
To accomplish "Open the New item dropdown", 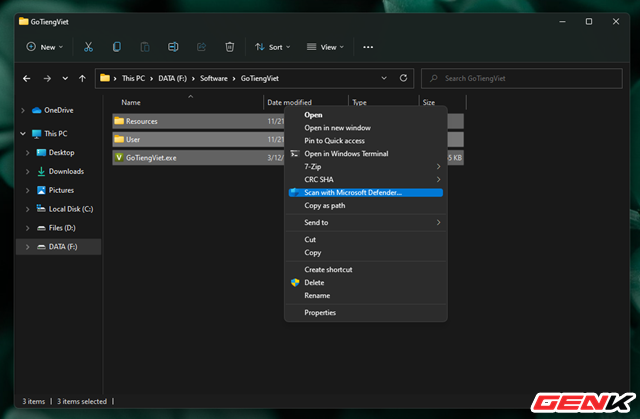I will 45,47.
